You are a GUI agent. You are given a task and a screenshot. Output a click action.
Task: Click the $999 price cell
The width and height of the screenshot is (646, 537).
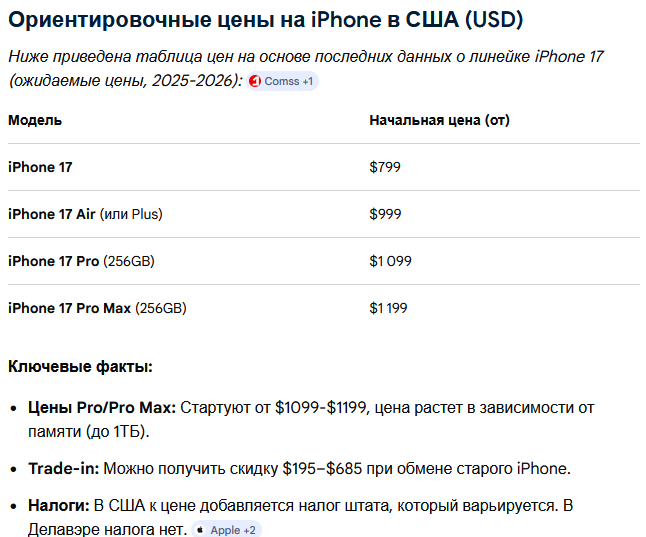click(385, 214)
